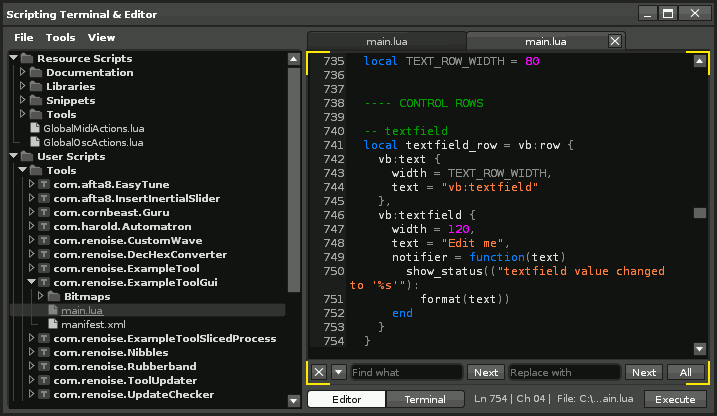This screenshot has height=416, width=717.
Task: Expand the Snippets folder
Action: (x=22, y=100)
